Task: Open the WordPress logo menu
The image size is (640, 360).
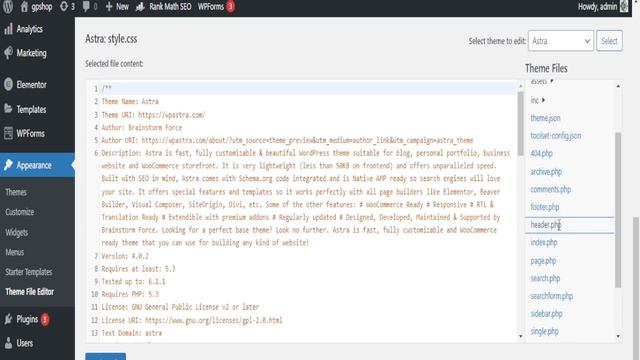Action: pyautogui.click(x=8, y=6)
